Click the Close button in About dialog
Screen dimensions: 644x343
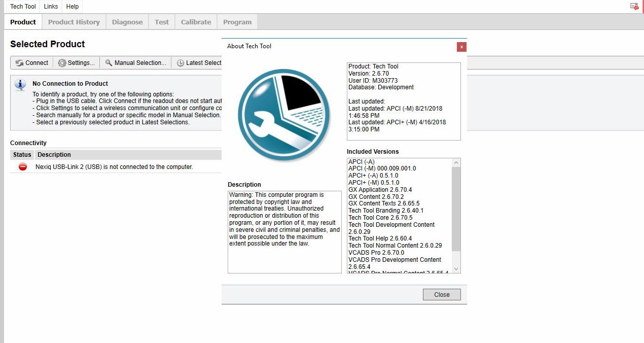pyautogui.click(x=442, y=294)
